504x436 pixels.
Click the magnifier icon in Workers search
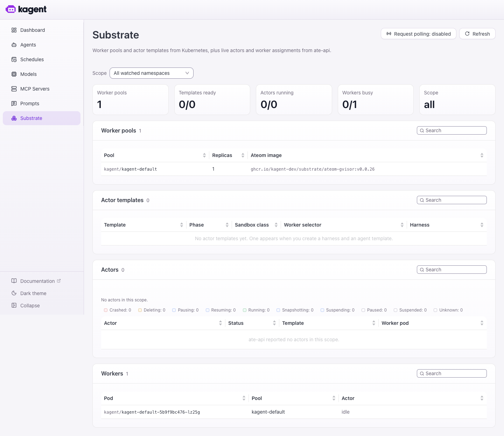[422, 373]
